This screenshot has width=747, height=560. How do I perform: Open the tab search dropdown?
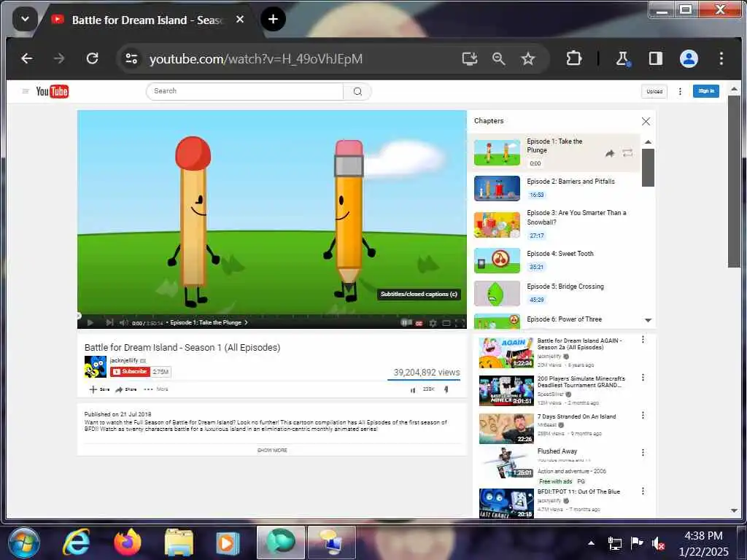(x=25, y=20)
